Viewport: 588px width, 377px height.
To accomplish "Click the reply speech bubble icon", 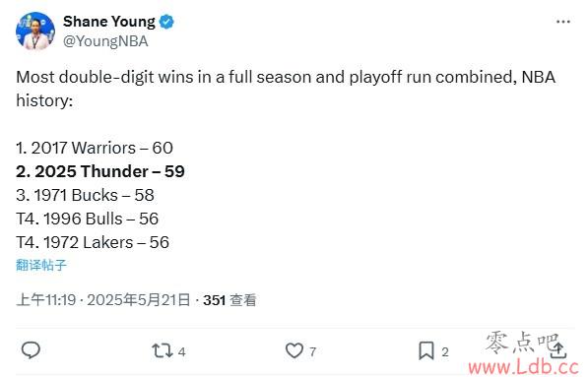I will pyautogui.click(x=31, y=350).
